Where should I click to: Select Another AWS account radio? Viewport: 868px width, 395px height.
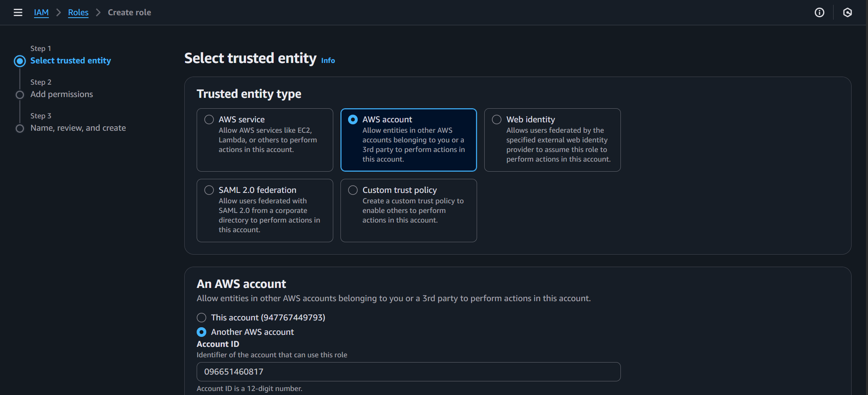coord(201,332)
